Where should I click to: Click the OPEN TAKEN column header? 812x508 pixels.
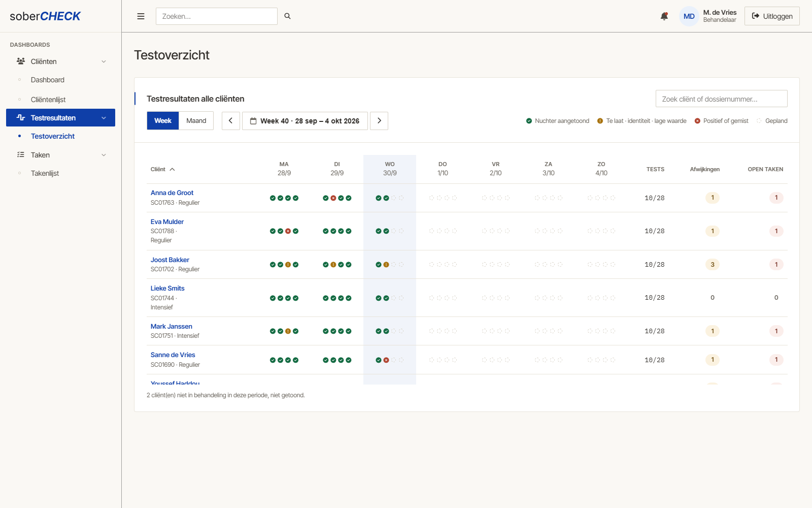click(765, 169)
